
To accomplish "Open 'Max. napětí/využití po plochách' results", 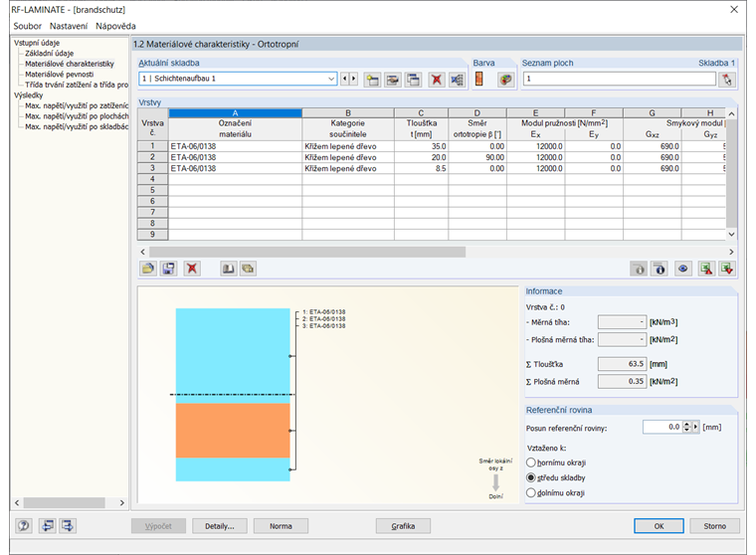I will (x=77, y=116).
